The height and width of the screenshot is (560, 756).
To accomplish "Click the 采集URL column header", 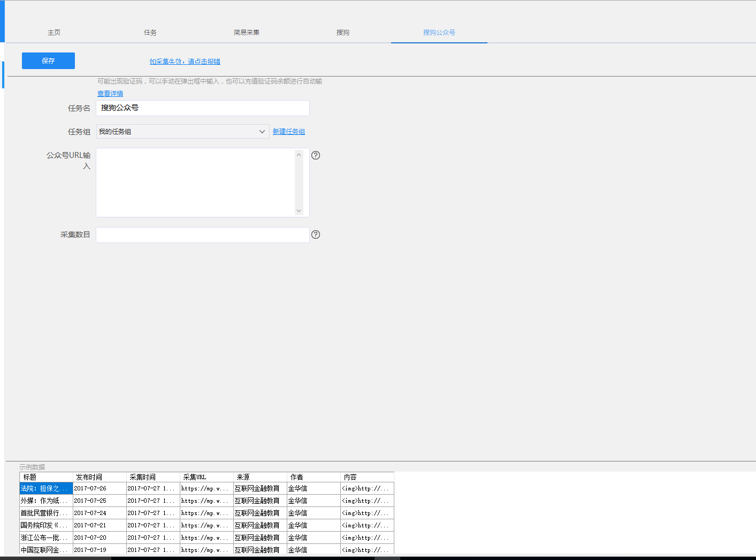I will pyautogui.click(x=207, y=477).
